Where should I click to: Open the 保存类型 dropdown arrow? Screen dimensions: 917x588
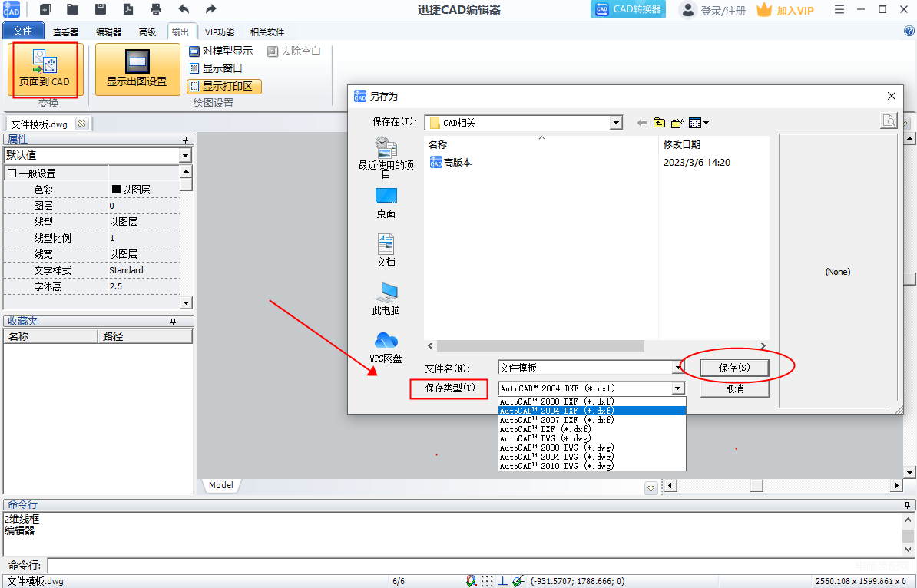point(678,388)
